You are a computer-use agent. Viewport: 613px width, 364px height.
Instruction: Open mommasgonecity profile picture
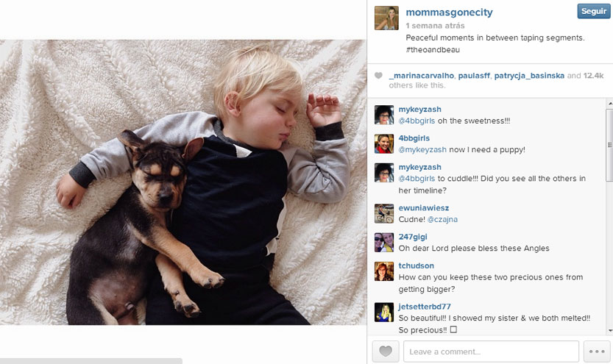tap(386, 18)
